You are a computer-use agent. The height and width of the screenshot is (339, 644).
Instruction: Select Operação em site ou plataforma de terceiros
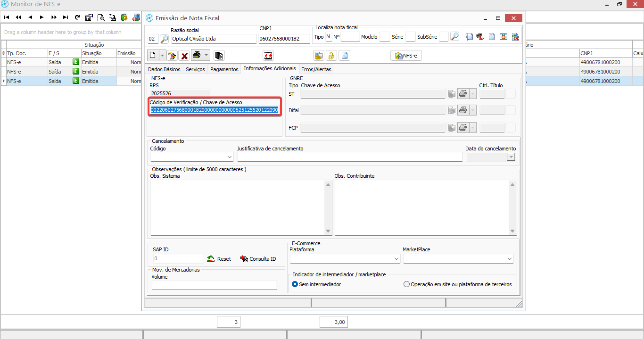point(407,284)
